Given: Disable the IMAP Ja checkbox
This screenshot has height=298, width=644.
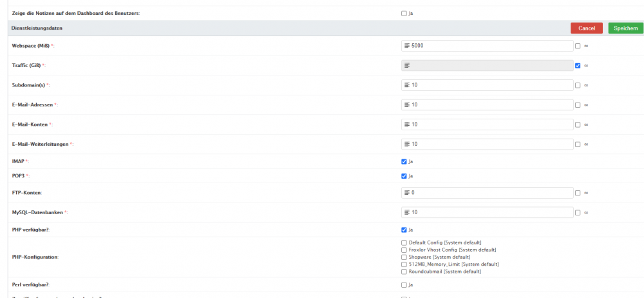Looking at the screenshot, I should [x=404, y=161].
